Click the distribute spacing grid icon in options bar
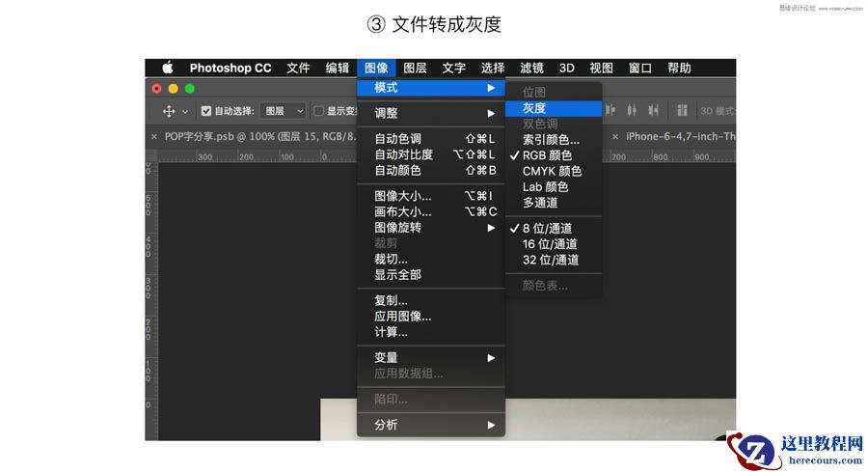 click(x=682, y=111)
